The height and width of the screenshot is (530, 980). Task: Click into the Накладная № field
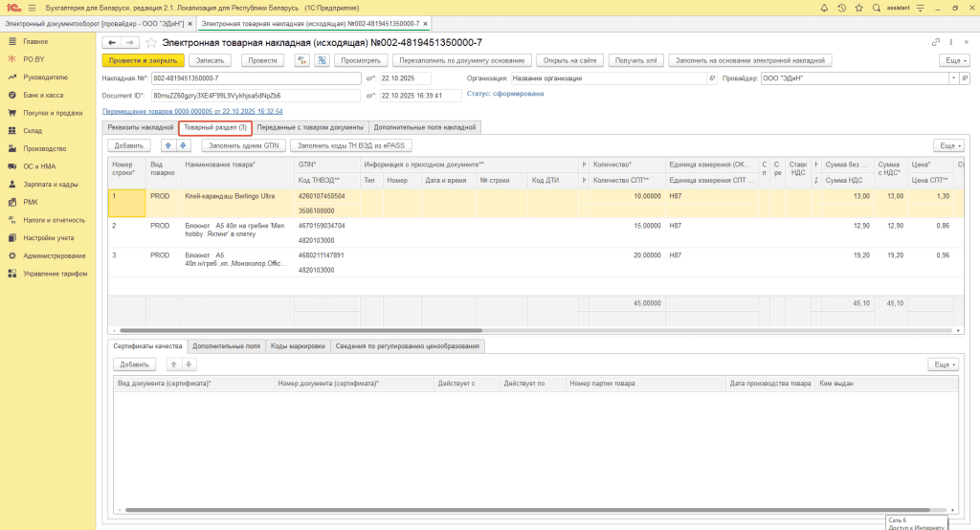(x=256, y=78)
